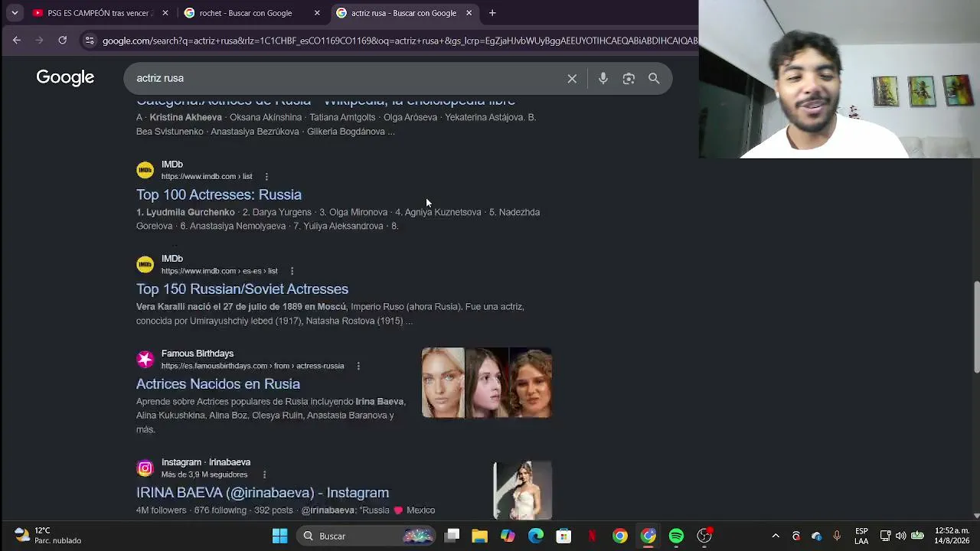Open the Instagram result thumbnail
Image resolution: width=980 pixels, height=551 pixels.
click(523, 491)
